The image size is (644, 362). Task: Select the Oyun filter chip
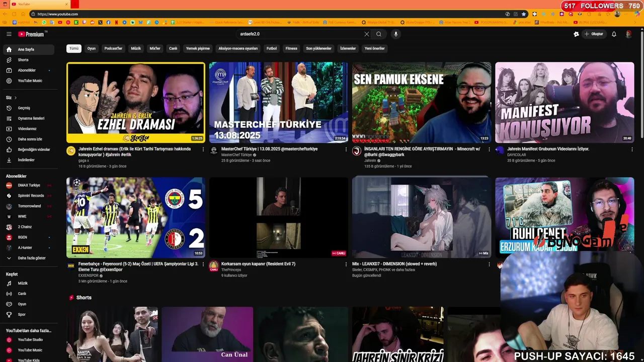92,49
